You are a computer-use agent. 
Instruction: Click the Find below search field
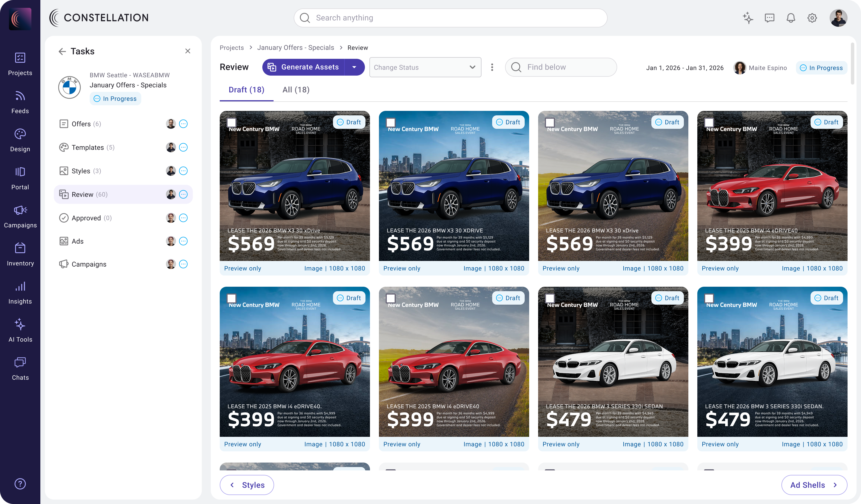[561, 67]
